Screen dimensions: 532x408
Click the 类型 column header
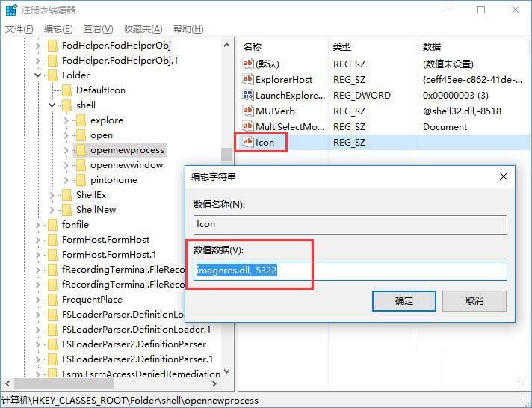click(341, 46)
